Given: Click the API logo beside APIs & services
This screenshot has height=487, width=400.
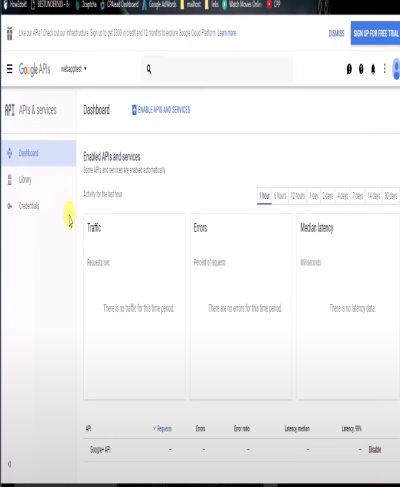Looking at the screenshot, I should 10,110.
